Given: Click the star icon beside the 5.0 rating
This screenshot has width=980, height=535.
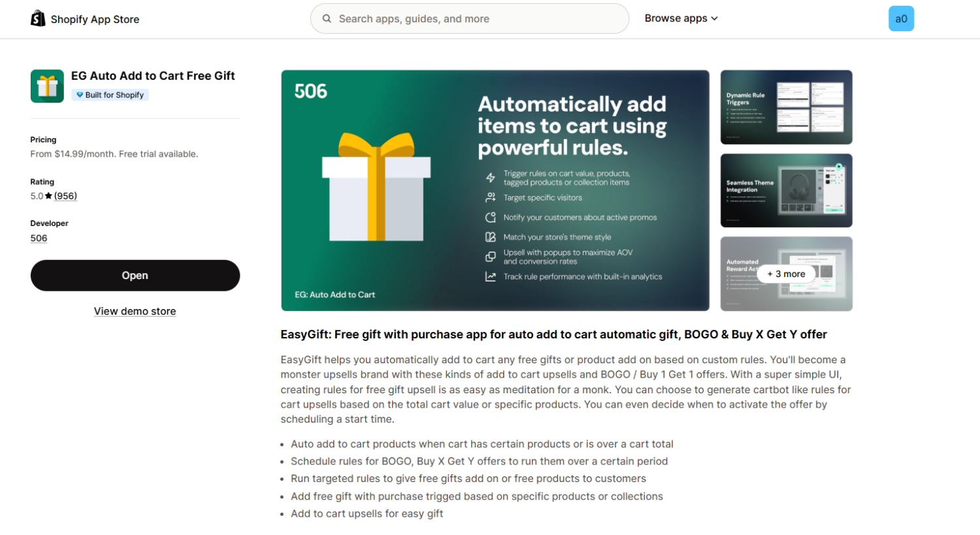Looking at the screenshot, I should coord(47,195).
